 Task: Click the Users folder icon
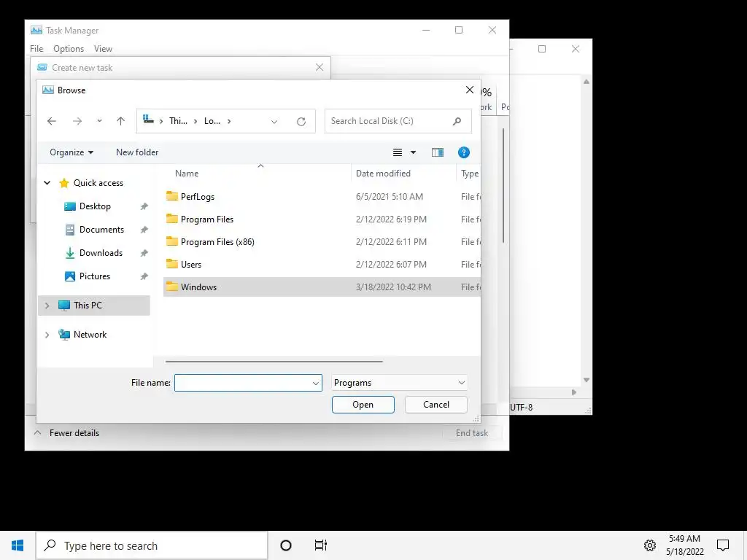tap(172, 264)
